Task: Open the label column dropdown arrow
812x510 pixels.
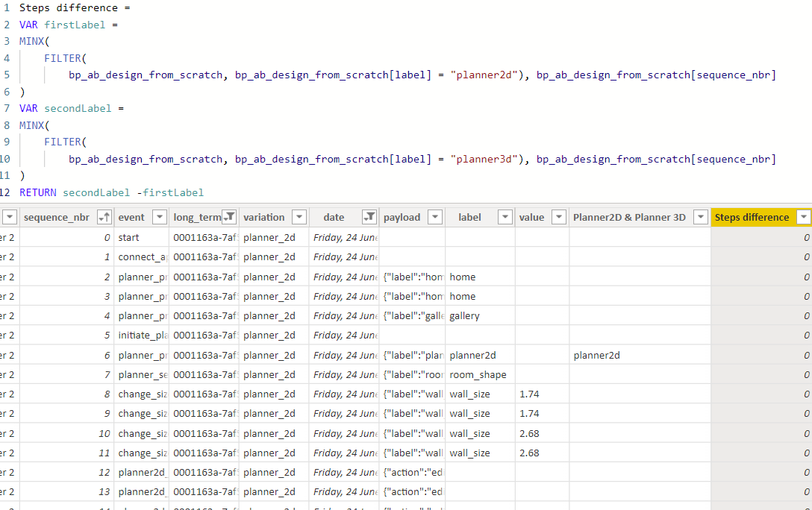Action: pos(505,217)
